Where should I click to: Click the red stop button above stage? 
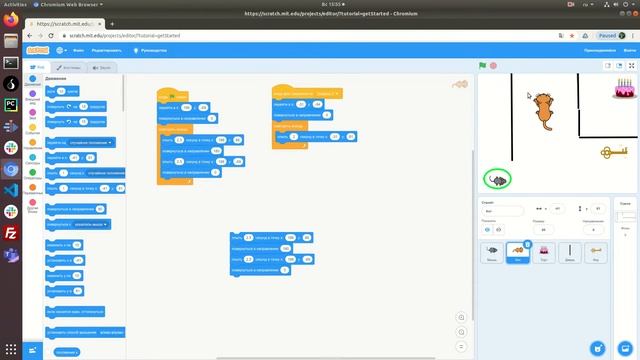pyautogui.click(x=493, y=65)
